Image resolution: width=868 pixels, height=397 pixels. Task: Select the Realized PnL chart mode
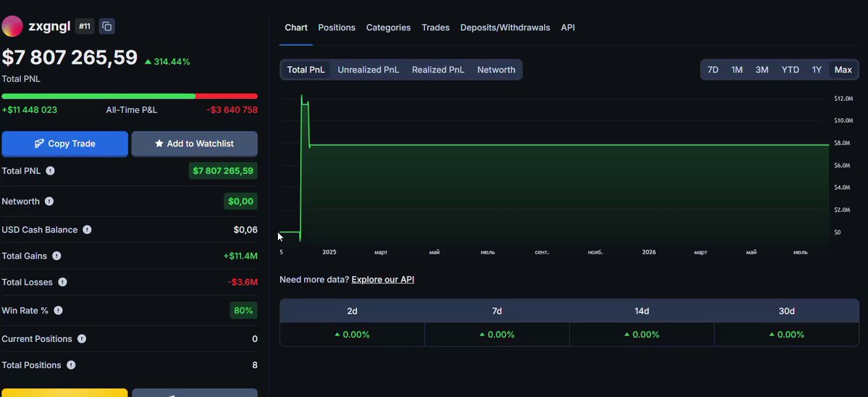(438, 70)
